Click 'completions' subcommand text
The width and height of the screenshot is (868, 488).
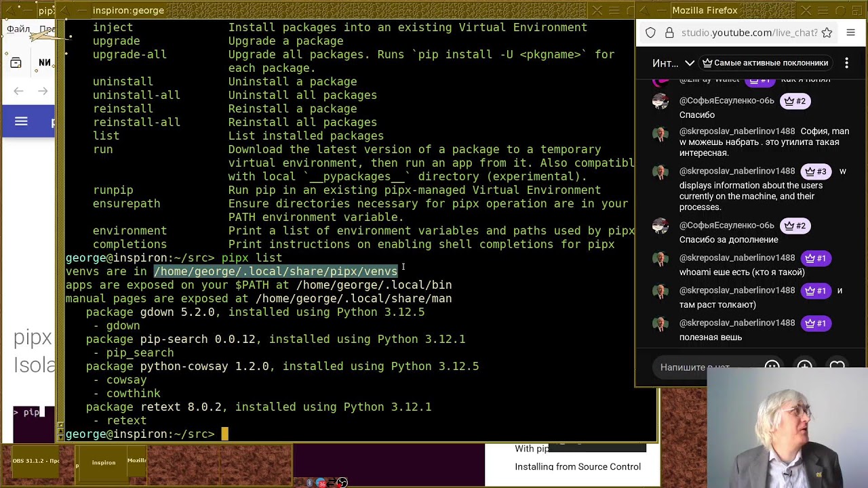[130, 244]
